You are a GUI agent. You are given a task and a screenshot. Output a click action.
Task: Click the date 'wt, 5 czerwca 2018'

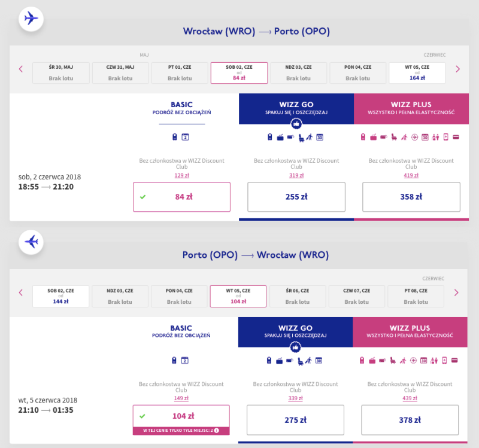point(48,400)
